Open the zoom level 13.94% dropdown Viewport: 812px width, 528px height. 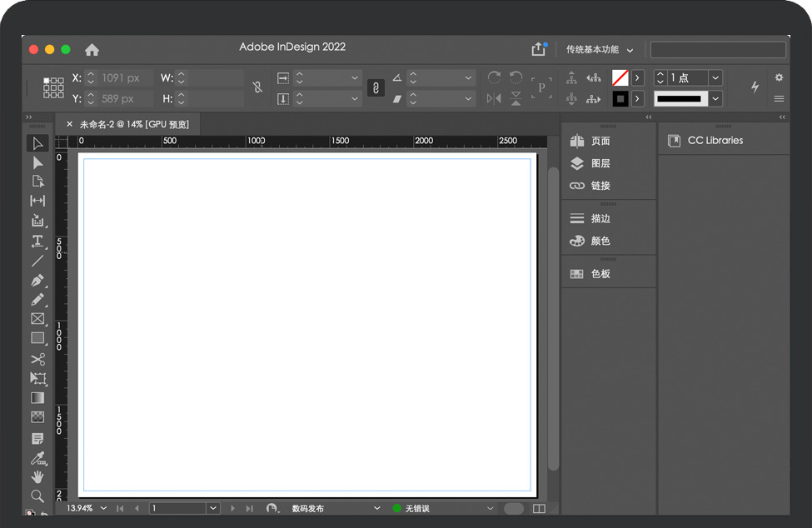(x=103, y=508)
